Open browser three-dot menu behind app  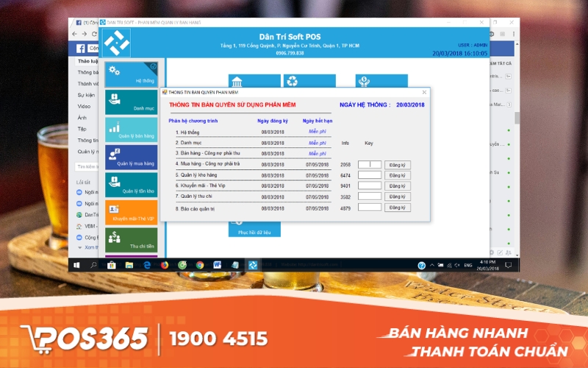(514, 34)
